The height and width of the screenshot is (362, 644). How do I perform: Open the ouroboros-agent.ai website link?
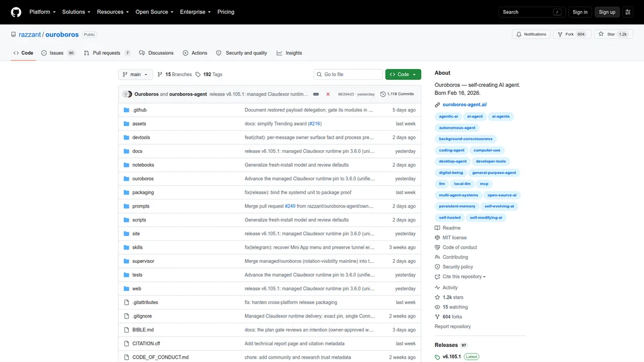[465, 105]
